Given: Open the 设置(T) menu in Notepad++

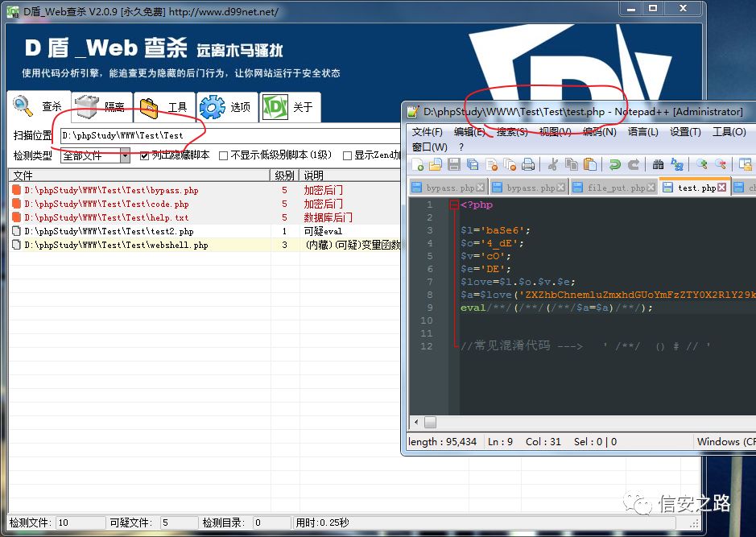Looking at the screenshot, I should coord(685,131).
